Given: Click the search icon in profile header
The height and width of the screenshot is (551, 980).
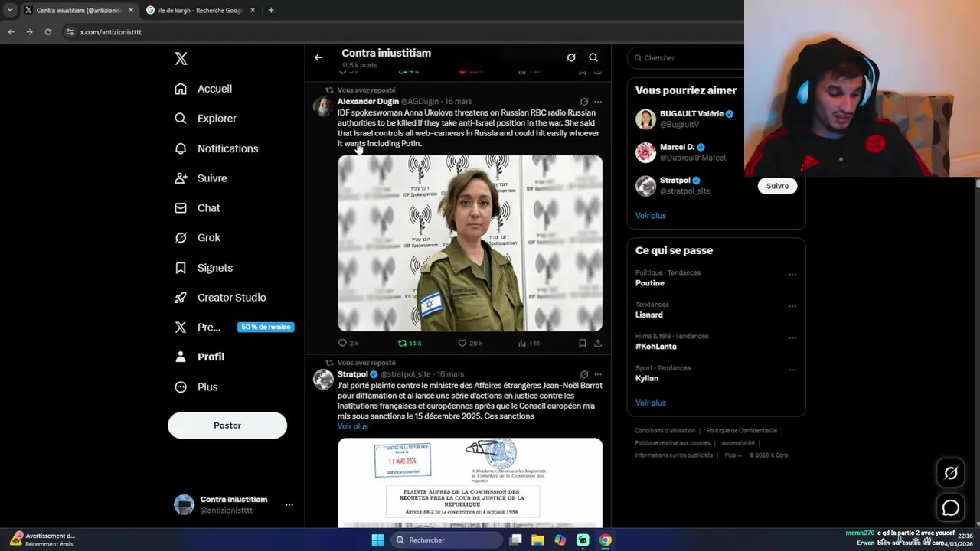Looking at the screenshot, I should coord(593,57).
